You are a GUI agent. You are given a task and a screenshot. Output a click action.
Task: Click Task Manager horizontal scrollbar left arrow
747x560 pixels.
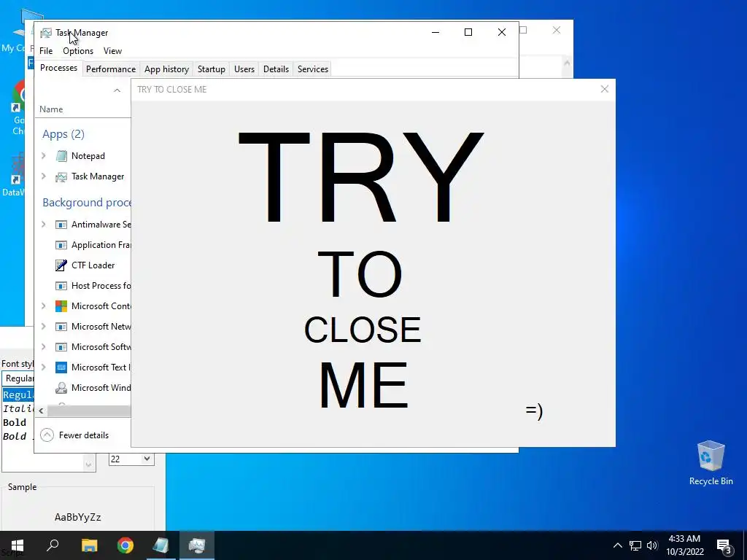pos(41,411)
